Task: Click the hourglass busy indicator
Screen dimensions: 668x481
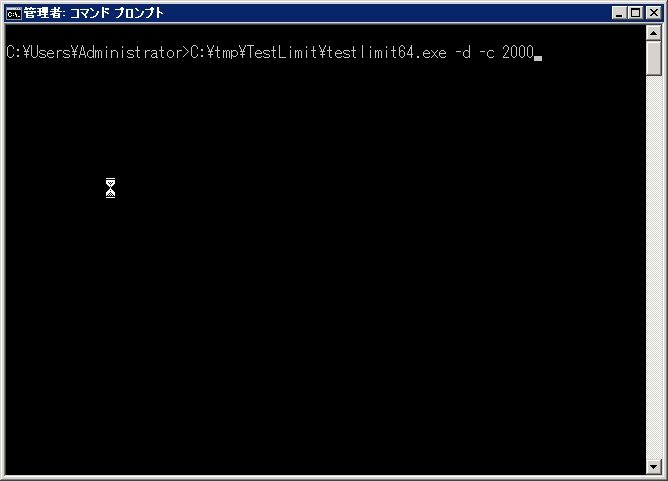Action: point(110,188)
